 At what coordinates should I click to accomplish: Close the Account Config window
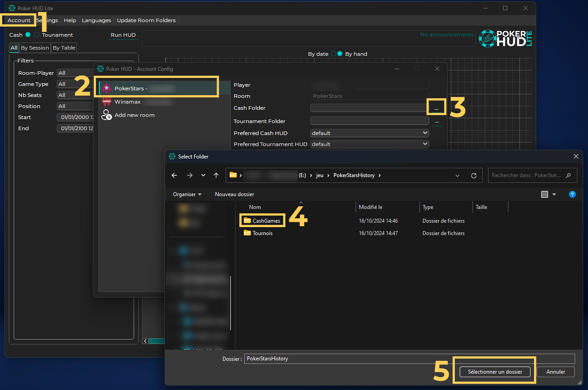pos(437,69)
